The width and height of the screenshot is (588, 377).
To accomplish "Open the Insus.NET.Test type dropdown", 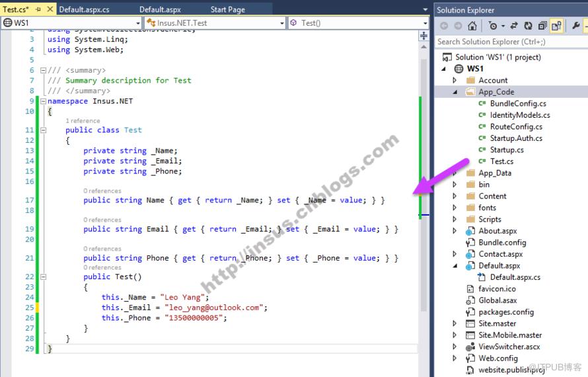I will (x=215, y=23).
